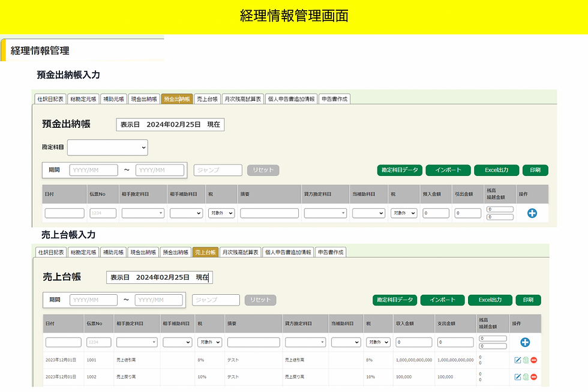Open 貸方勘定科目 dropdown in 売上台帳 entry row

[x=305, y=342]
